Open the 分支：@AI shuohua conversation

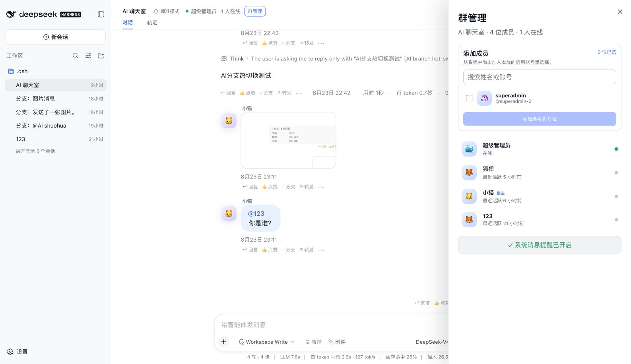56,126
